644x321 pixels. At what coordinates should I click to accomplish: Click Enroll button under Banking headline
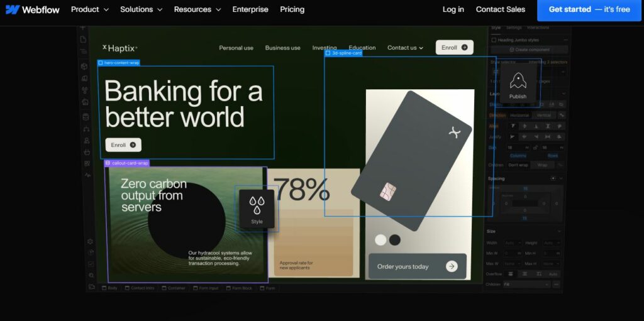[x=123, y=145]
